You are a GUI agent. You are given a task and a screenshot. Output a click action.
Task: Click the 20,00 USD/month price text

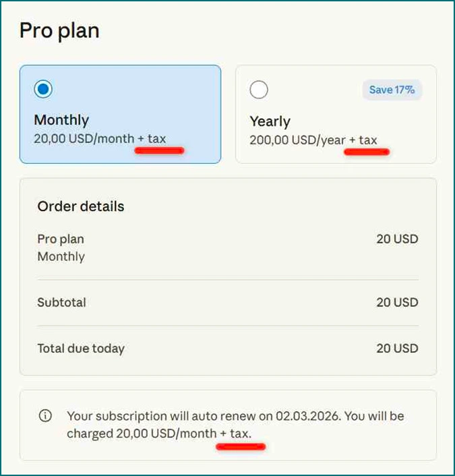pos(84,139)
